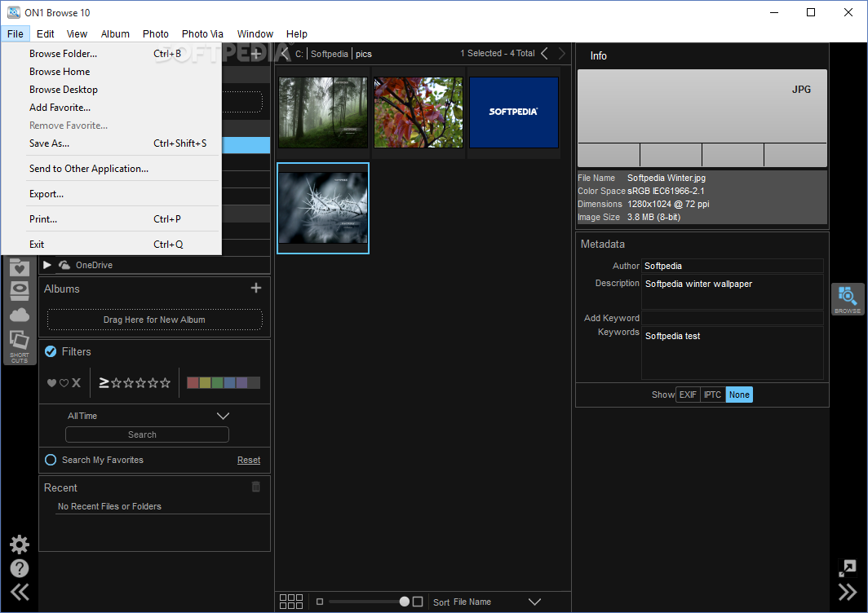Show IPTC metadata
Screen dimensions: 868x613
712,395
